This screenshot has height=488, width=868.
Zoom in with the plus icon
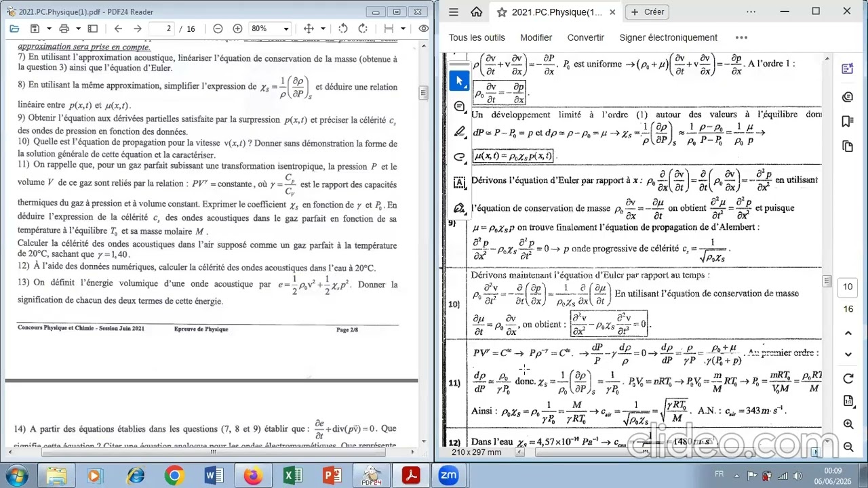pos(237,28)
